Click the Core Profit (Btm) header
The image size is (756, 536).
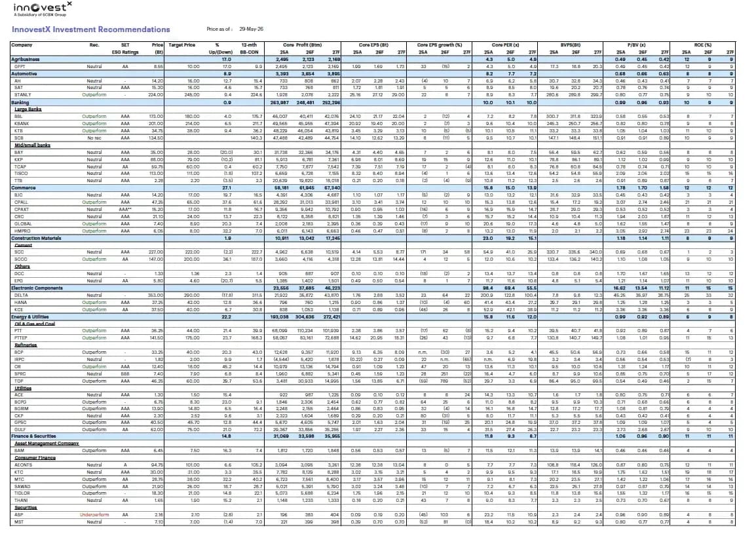pyautogui.click(x=302, y=45)
